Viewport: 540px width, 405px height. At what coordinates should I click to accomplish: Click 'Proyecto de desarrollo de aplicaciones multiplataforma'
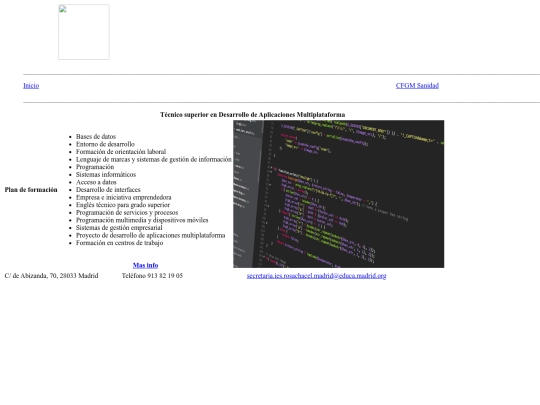[x=150, y=235]
